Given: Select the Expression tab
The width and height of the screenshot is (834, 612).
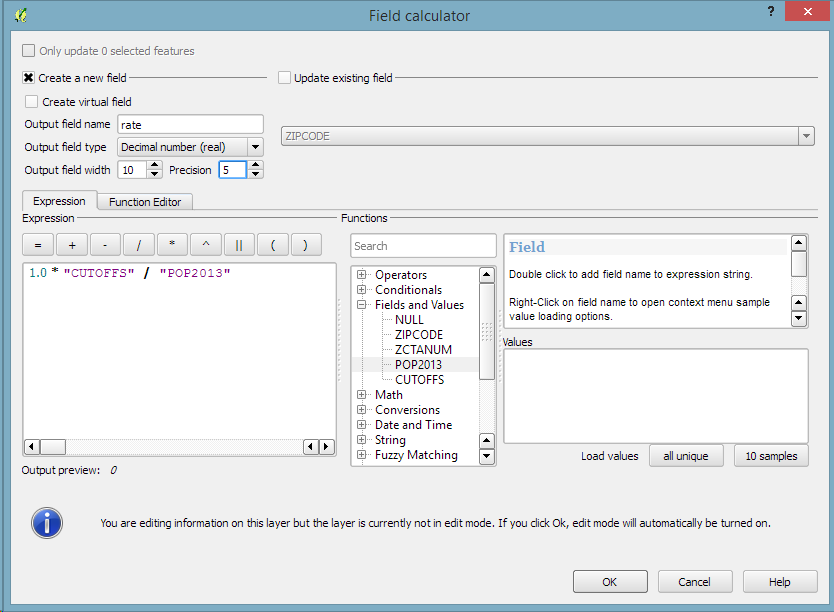Looking at the screenshot, I should point(59,201).
